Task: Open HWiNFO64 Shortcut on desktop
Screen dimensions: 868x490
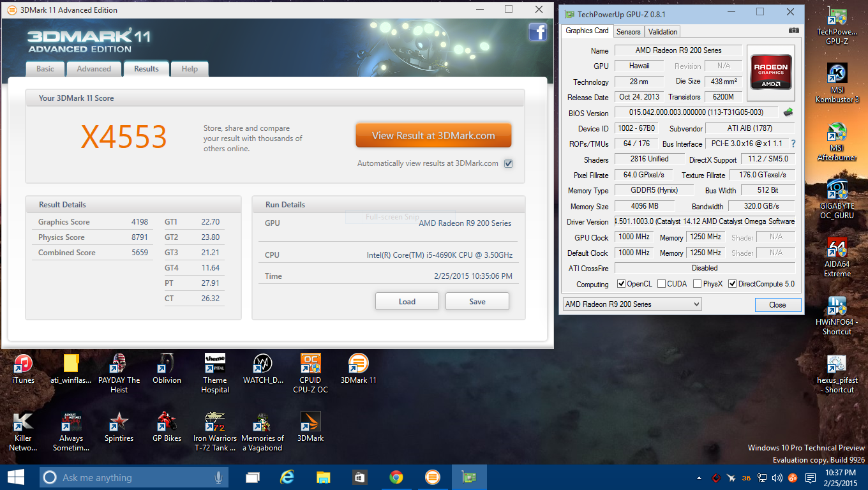Action: (x=837, y=315)
